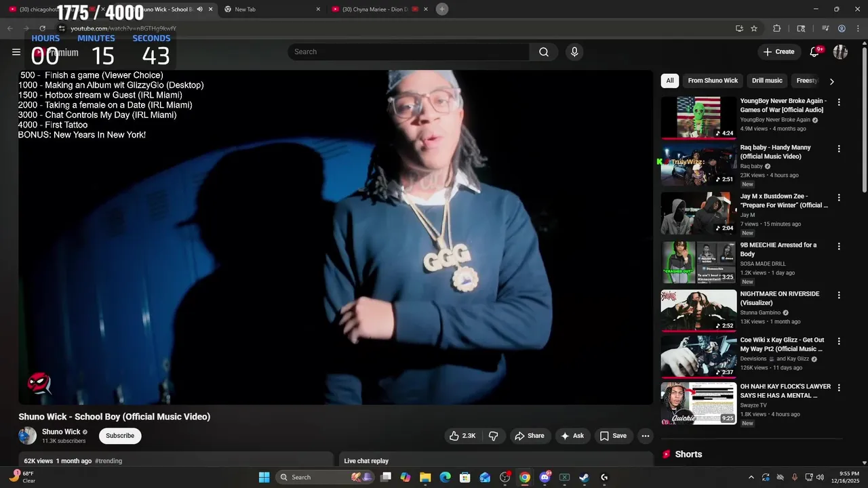Click the #trending hashtag
This screenshot has width=868, height=488.
pos(108,461)
